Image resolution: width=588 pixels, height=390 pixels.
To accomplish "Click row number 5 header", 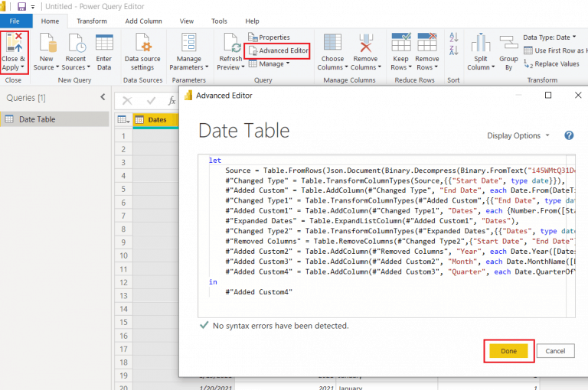I will (123, 189).
